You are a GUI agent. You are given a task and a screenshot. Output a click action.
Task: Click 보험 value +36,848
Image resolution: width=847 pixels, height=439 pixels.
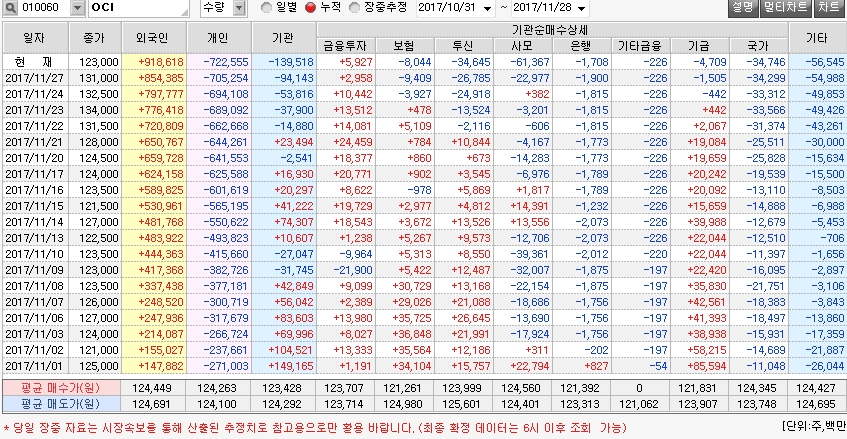point(412,334)
